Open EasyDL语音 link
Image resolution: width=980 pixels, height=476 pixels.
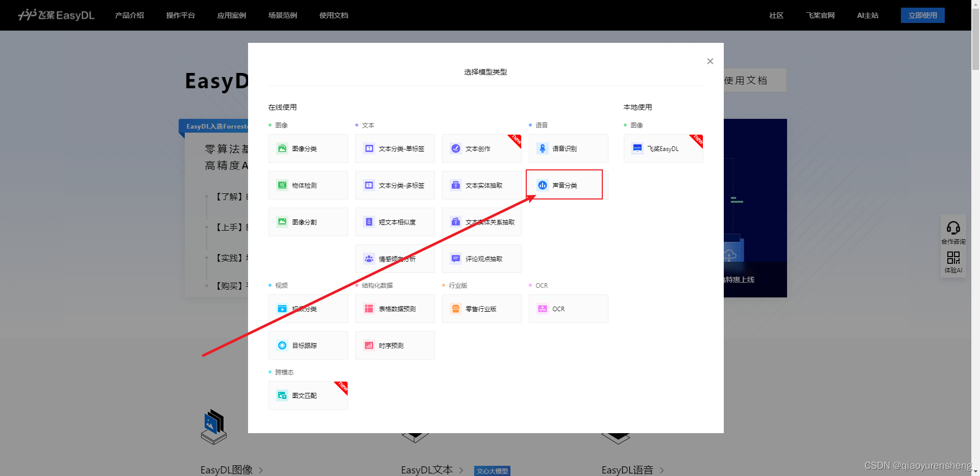[x=632, y=470]
